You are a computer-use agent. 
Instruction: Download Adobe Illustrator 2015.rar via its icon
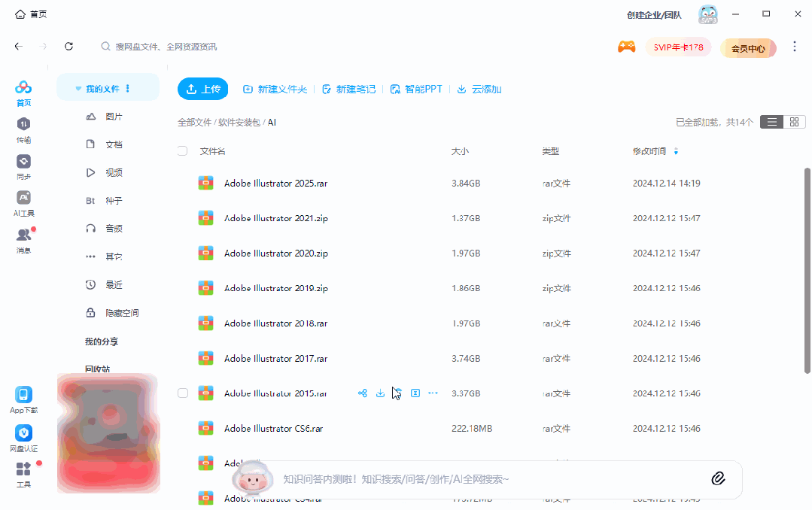[380, 393]
